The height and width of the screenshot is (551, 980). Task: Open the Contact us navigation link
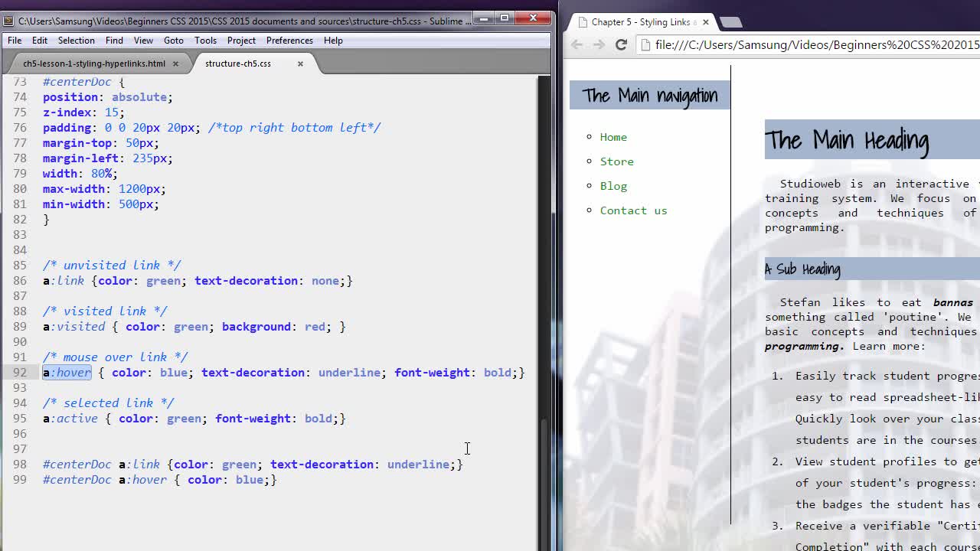633,210
